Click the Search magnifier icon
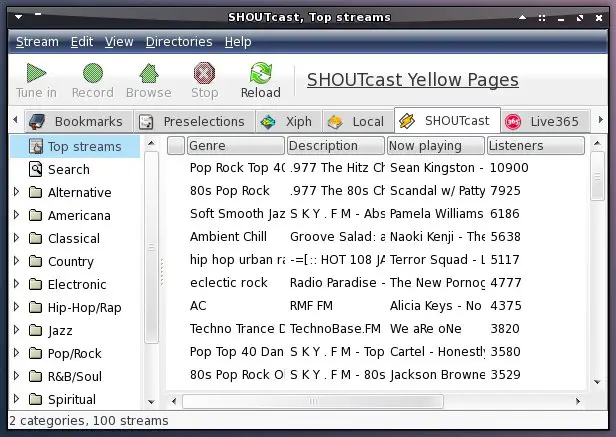 pyautogui.click(x=36, y=169)
